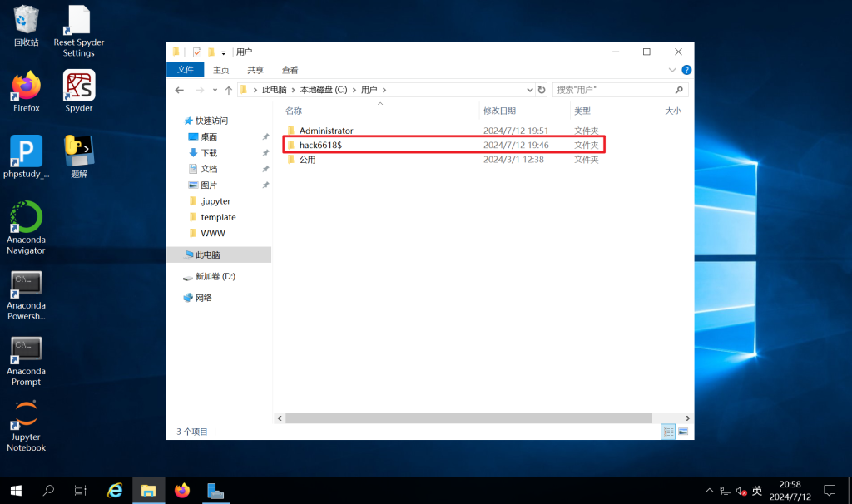Click the Firefox icon in the taskbar

tap(182, 491)
